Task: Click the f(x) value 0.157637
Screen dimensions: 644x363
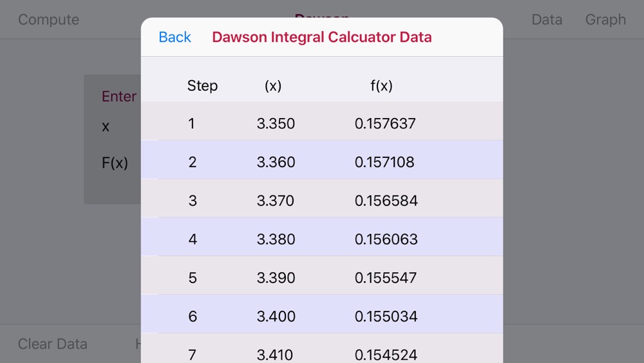Action: tap(385, 123)
